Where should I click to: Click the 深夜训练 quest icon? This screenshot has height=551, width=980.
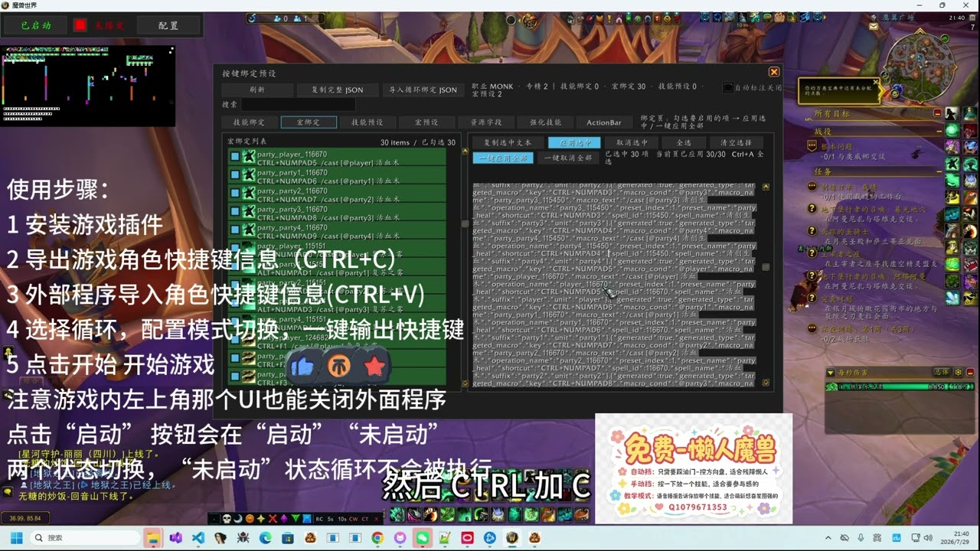[812, 328]
